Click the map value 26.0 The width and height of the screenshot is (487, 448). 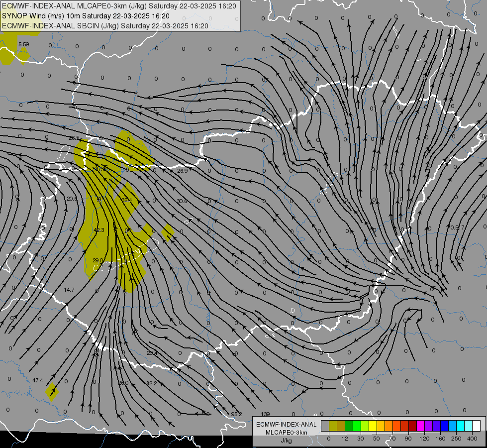tap(123, 383)
